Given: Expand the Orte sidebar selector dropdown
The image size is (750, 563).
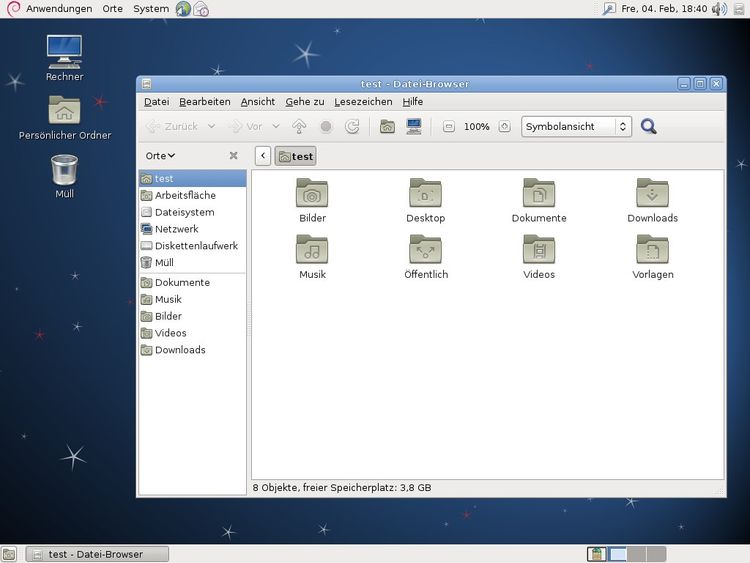Looking at the screenshot, I should (160, 156).
